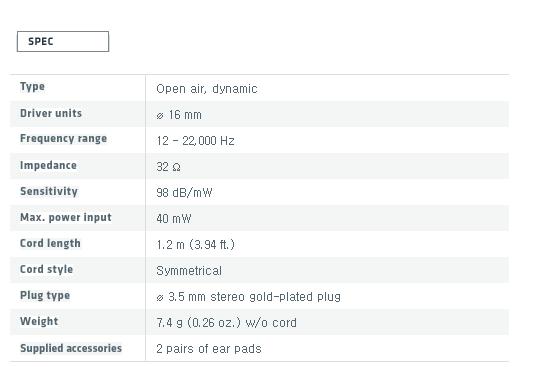Click the diameter symbol before 3.5 mm
The height and width of the screenshot is (367, 545).
tap(160, 298)
